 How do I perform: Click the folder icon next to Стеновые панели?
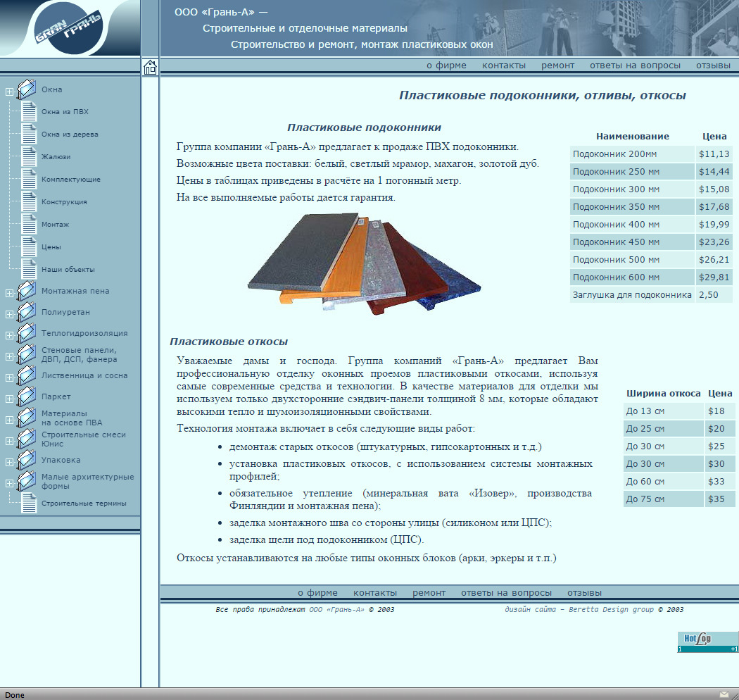(27, 355)
